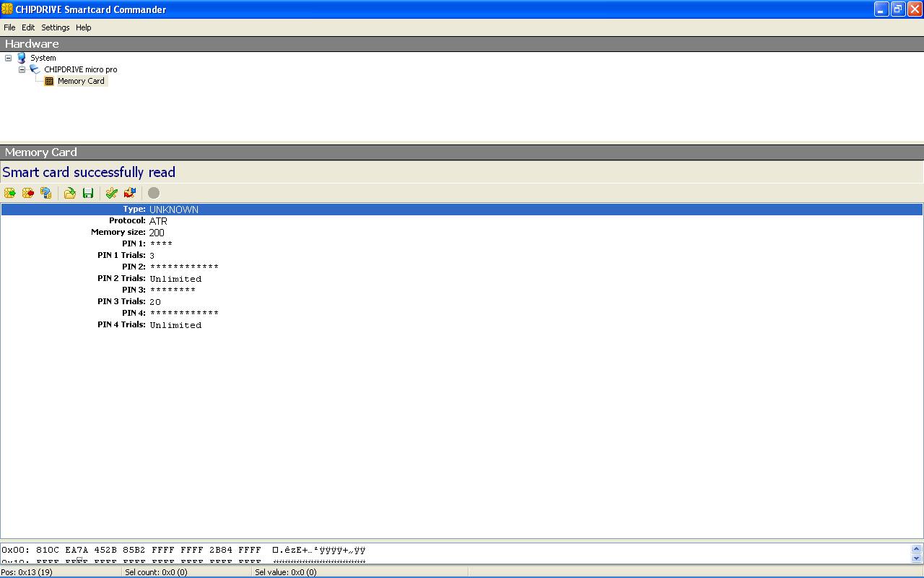Image resolution: width=924 pixels, height=578 pixels.
Task: Open the Help menu
Action: [x=84, y=27]
